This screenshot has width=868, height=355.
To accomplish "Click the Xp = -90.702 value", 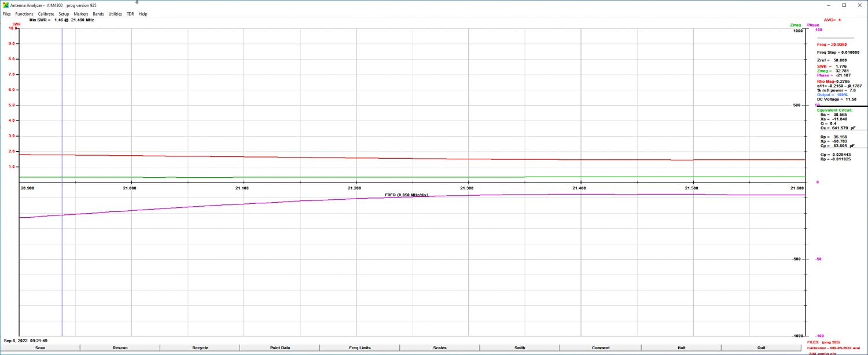I will click(x=834, y=142).
